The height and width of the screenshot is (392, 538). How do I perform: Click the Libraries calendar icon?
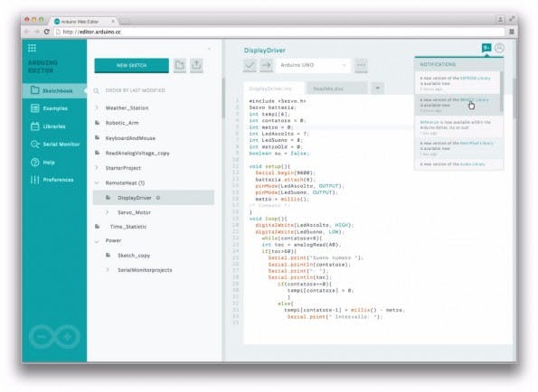34,126
